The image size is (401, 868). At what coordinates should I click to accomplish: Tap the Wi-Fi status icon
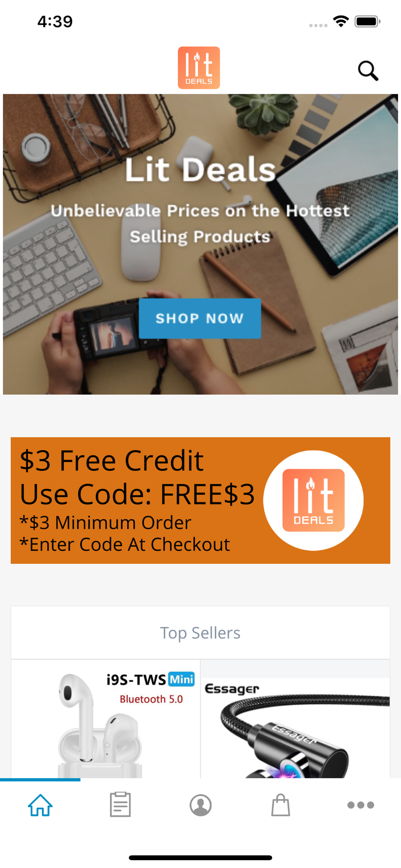[x=341, y=21]
